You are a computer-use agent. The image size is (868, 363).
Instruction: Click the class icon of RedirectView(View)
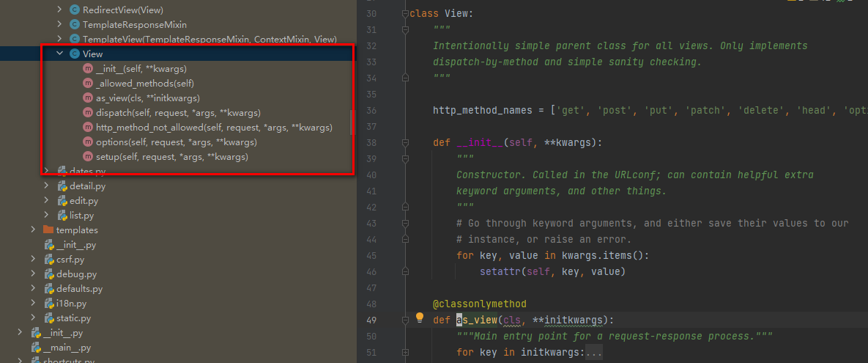[x=74, y=10]
